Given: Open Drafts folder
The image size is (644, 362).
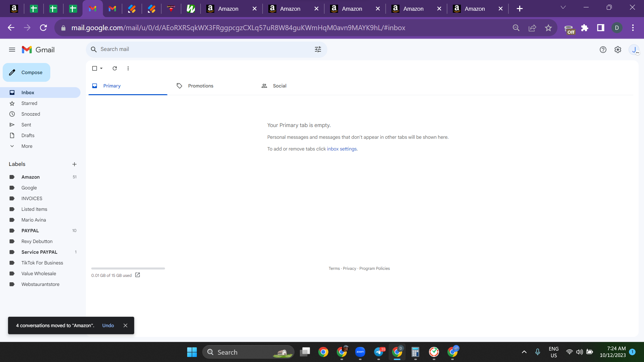Looking at the screenshot, I should pos(40,135).
